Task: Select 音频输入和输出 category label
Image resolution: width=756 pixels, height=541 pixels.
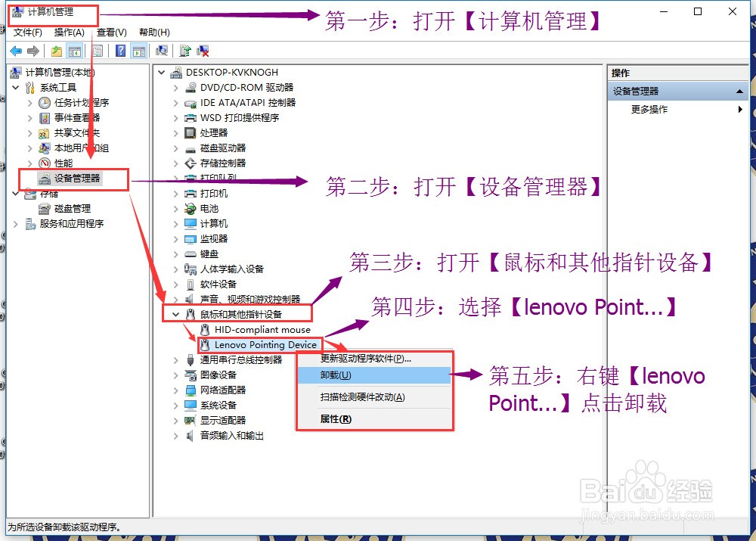Action: tap(232, 435)
